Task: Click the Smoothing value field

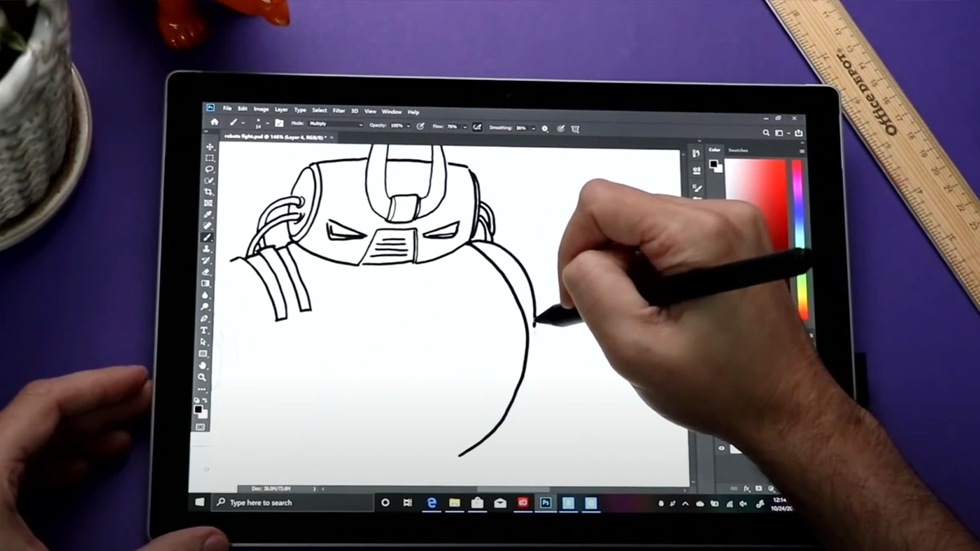Action: (x=521, y=128)
